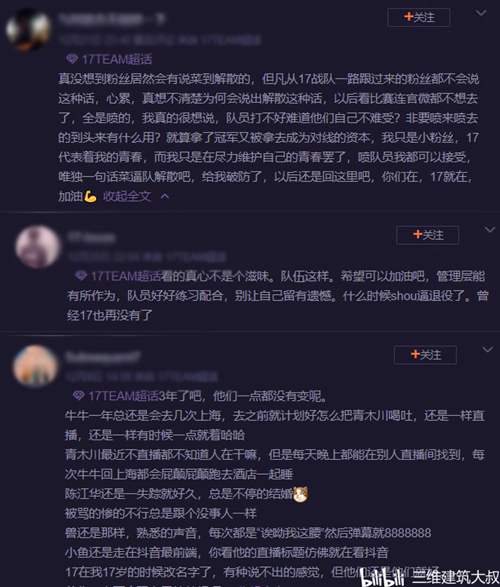Click the bilibili watermark logo
Screen dimensions: 500x587
pyautogui.click(x=383, y=577)
